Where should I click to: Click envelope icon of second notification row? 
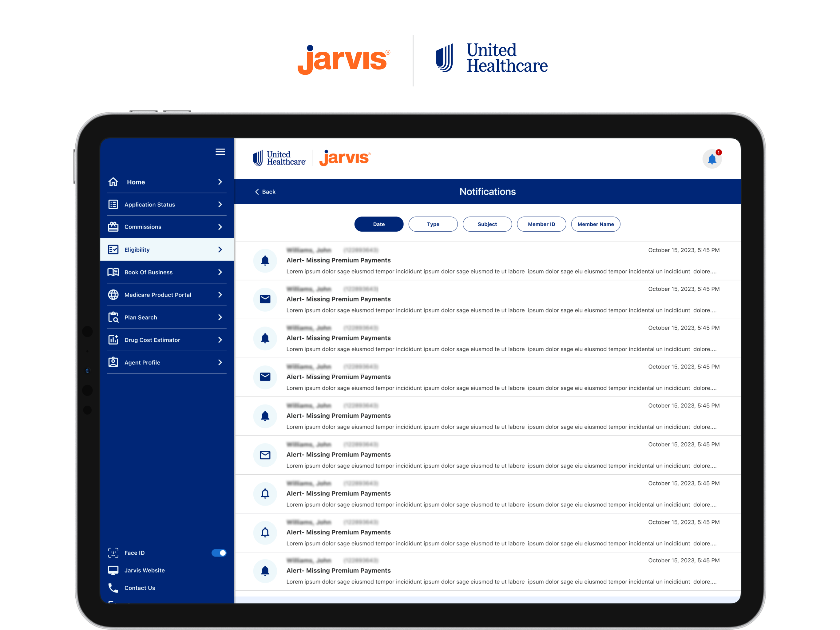click(x=265, y=299)
